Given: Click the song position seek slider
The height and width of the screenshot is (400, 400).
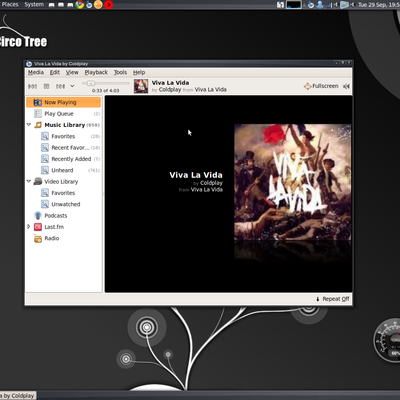Looking at the screenshot, I should coord(106,83).
